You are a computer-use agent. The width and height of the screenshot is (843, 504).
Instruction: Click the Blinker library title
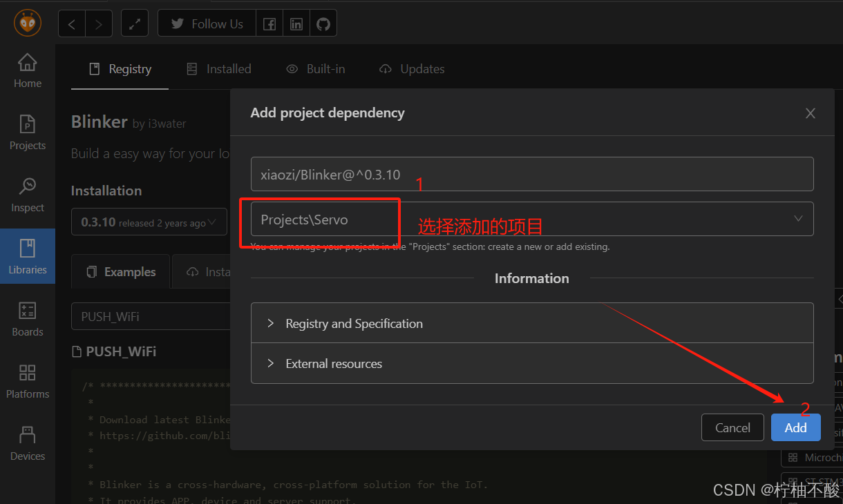click(100, 122)
